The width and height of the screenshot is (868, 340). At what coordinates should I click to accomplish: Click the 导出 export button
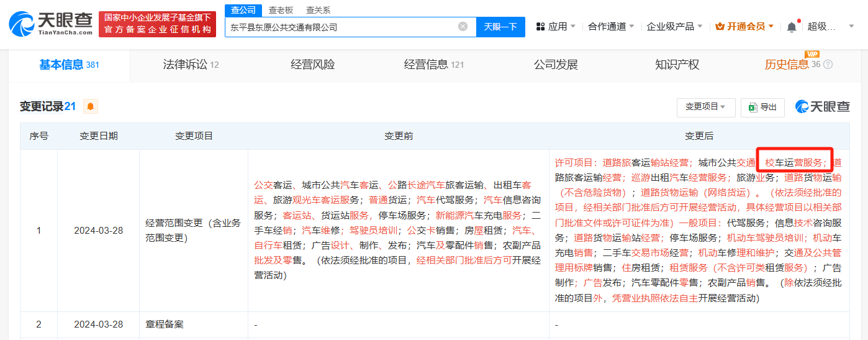click(x=762, y=107)
